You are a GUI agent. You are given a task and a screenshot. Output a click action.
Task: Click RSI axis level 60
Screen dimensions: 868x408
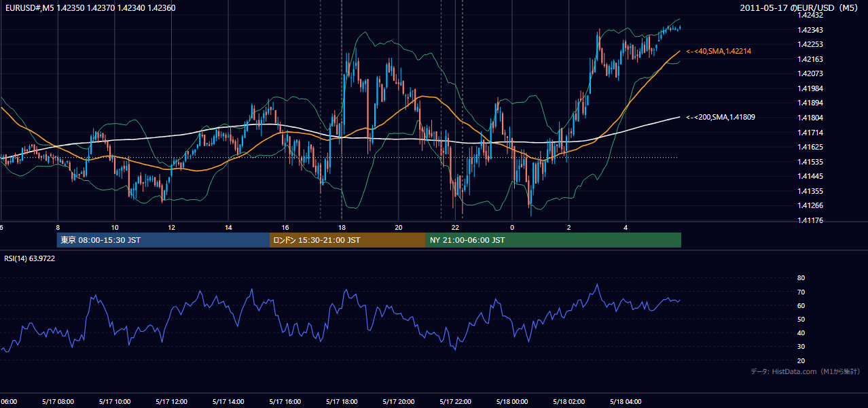coord(801,305)
